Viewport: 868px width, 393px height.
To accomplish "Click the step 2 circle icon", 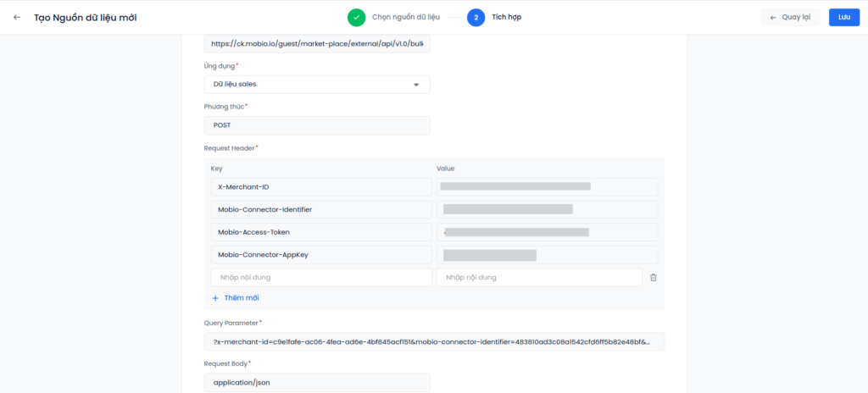I will point(476,17).
